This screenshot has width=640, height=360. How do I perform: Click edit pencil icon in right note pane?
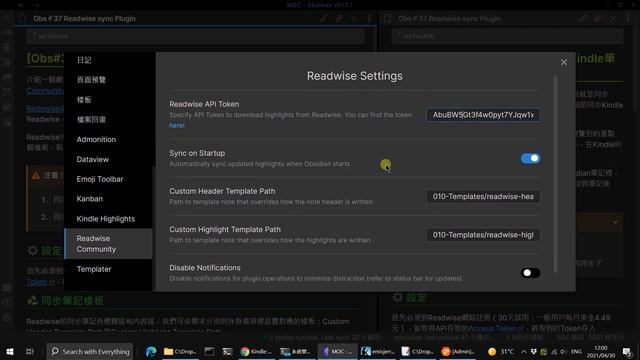(x=582, y=18)
